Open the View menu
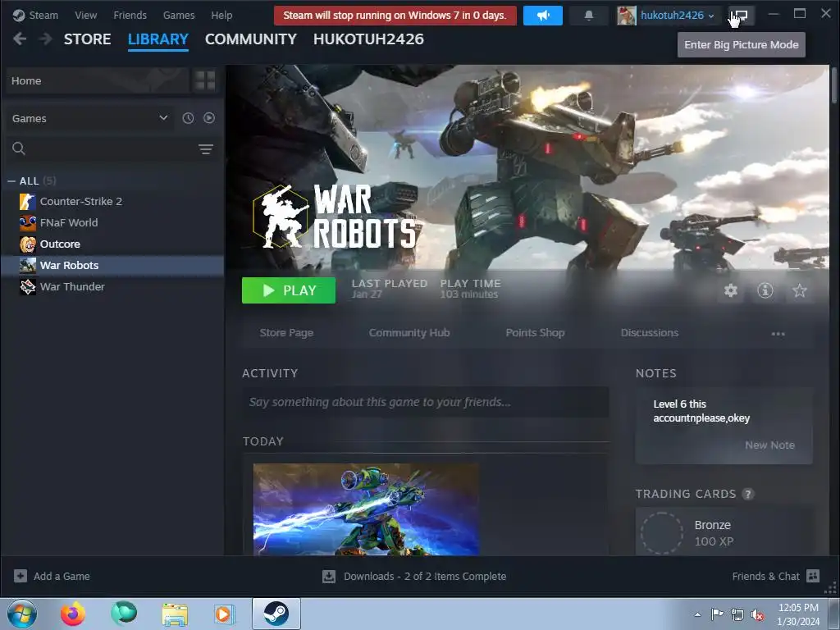 (85, 15)
